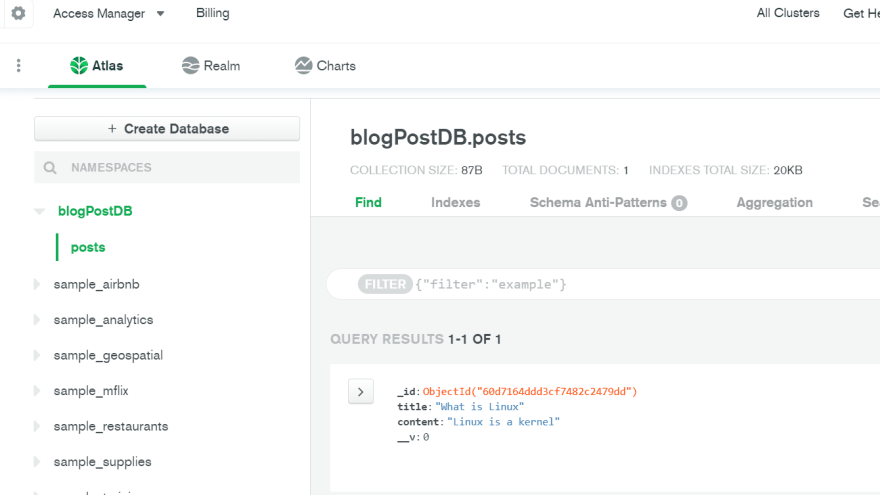Viewport: 880px width, 495px height.
Task: Go to Billing
Action: tap(213, 13)
